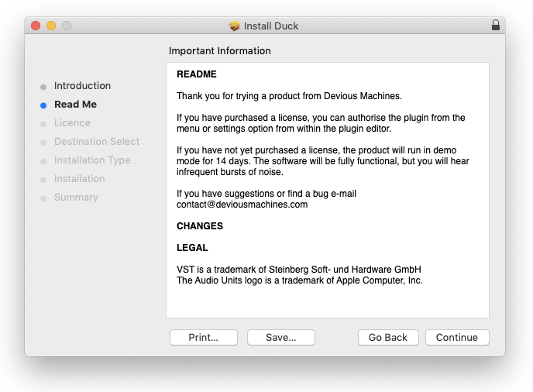Open the Print dialog
Viewport: 533px width, 392px height.
[x=204, y=337]
